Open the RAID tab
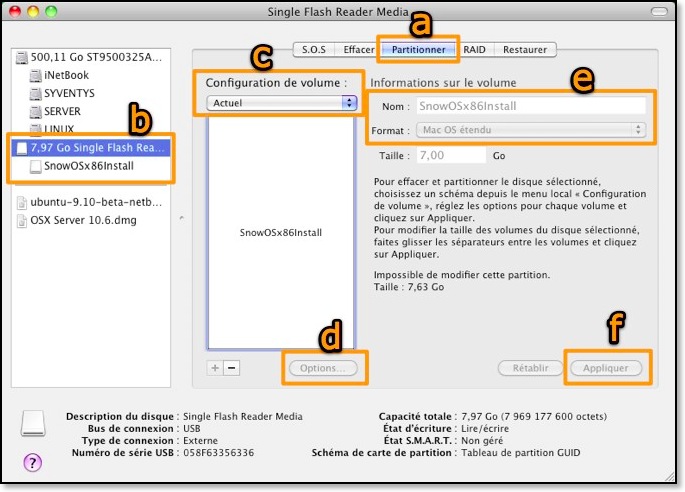This screenshot has width=685, height=492. (474, 49)
